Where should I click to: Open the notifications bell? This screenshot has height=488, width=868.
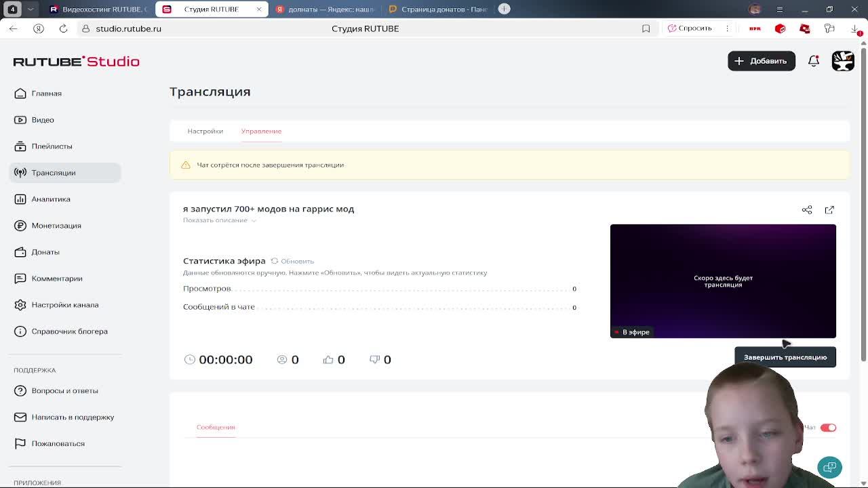point(813,61)
